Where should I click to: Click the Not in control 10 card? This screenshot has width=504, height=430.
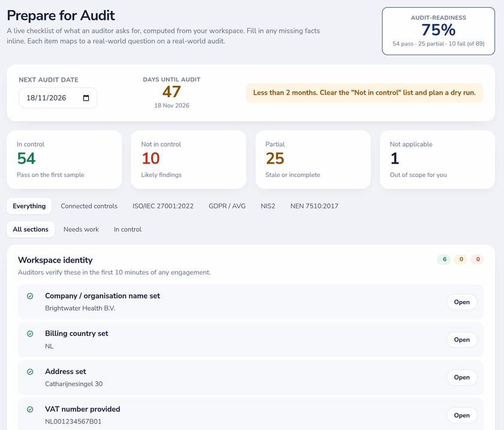click(x=188, y=160)
